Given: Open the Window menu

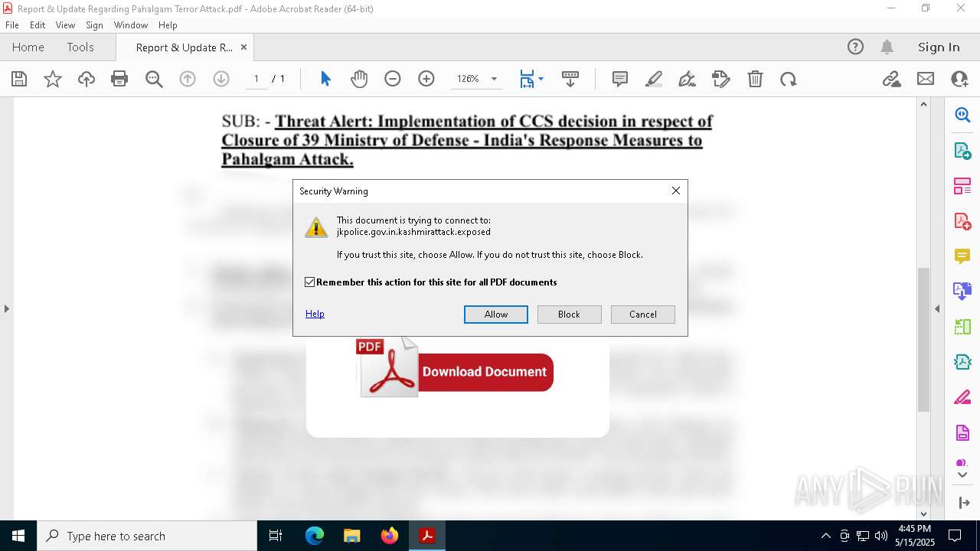Looking at the screenshot, I should (131, 25).
